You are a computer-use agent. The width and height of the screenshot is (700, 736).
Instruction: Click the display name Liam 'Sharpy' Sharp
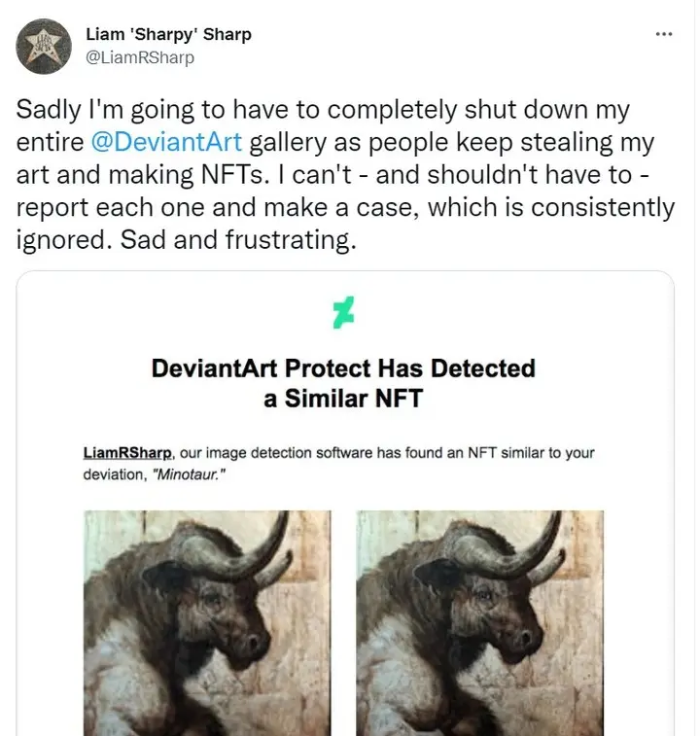168,34
